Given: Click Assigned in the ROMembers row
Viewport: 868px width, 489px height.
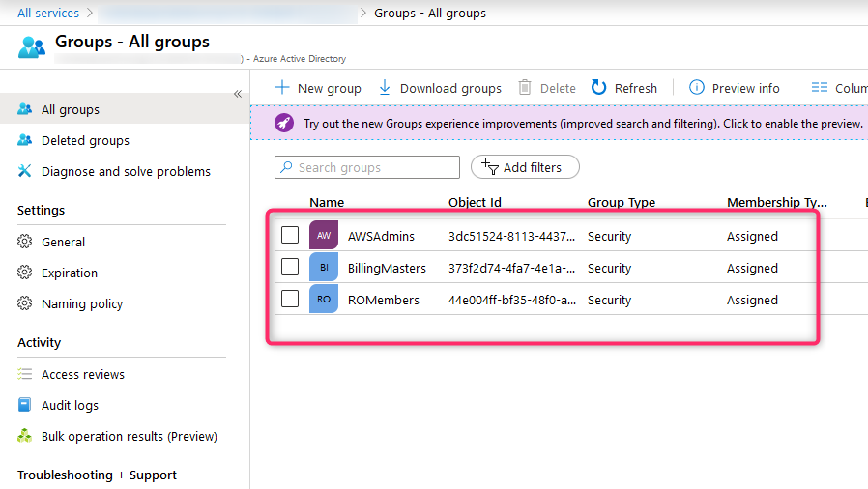Looking at the screenshot, I should [x=752, y=300].
